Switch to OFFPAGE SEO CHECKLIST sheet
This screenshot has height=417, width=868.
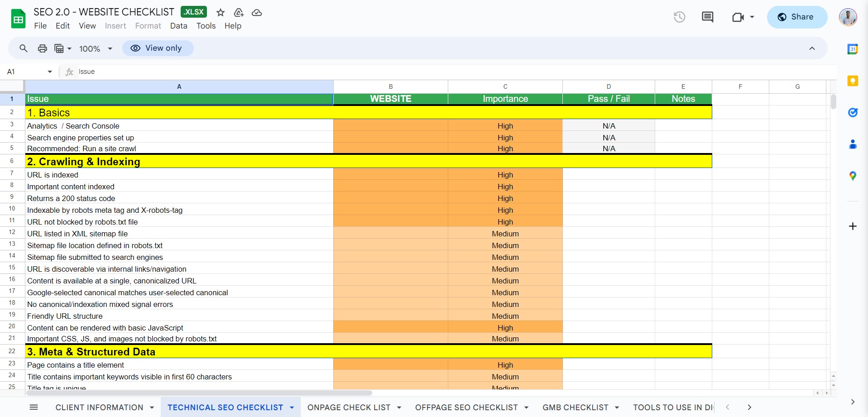pos(466,407)
